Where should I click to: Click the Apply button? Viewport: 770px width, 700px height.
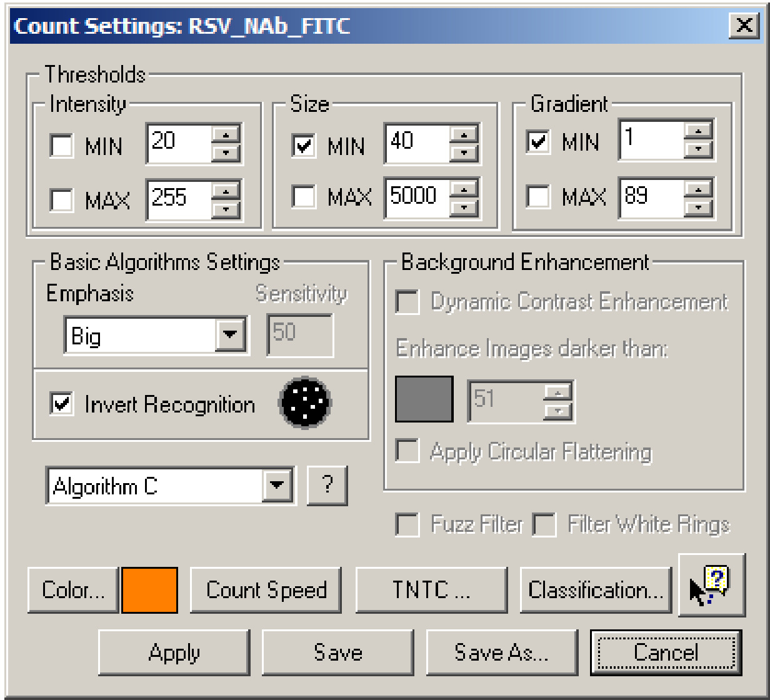(x=174, y=652)
